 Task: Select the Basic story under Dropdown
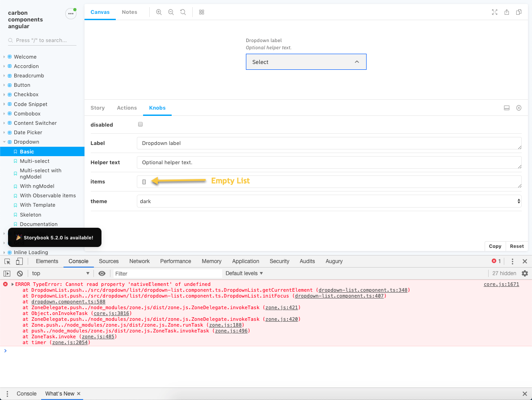tap(27, 151)
